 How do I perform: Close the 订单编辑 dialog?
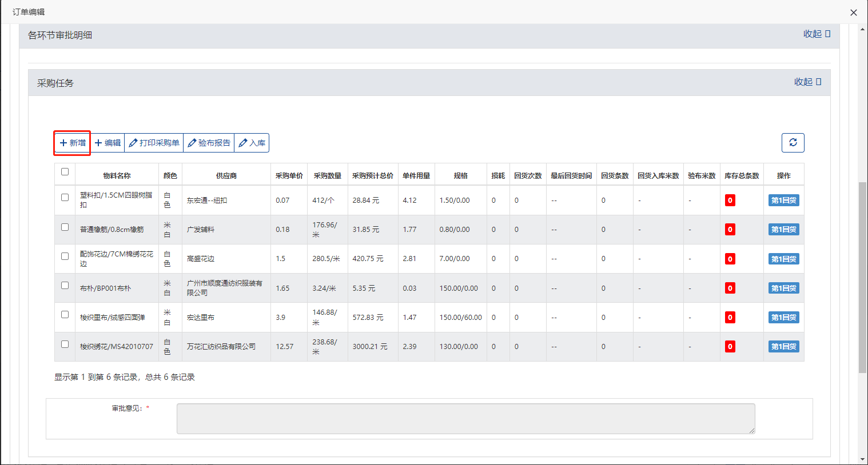tap(853, 13)
